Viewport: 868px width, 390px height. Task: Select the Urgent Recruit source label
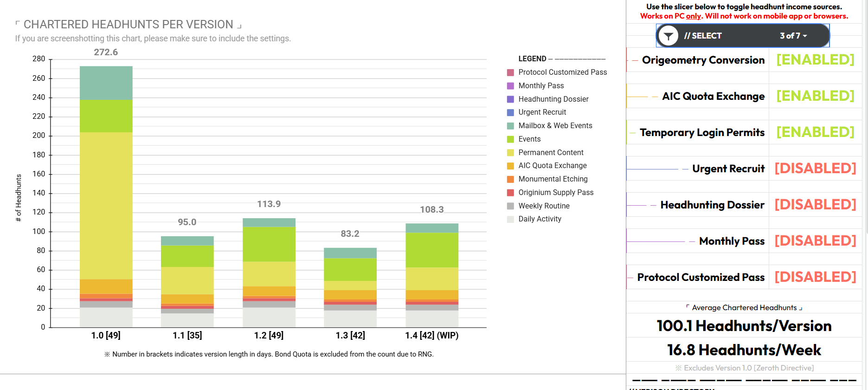(728, 169)
